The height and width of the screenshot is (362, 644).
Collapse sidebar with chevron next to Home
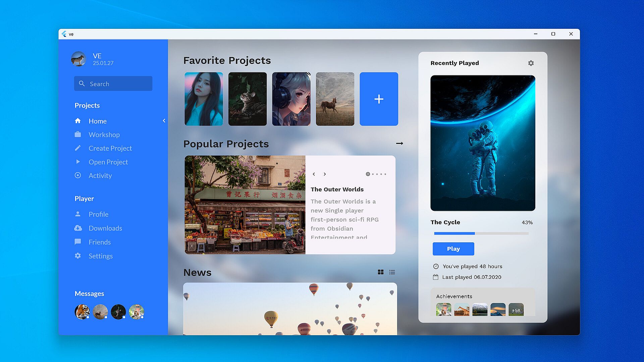[164, 121]
